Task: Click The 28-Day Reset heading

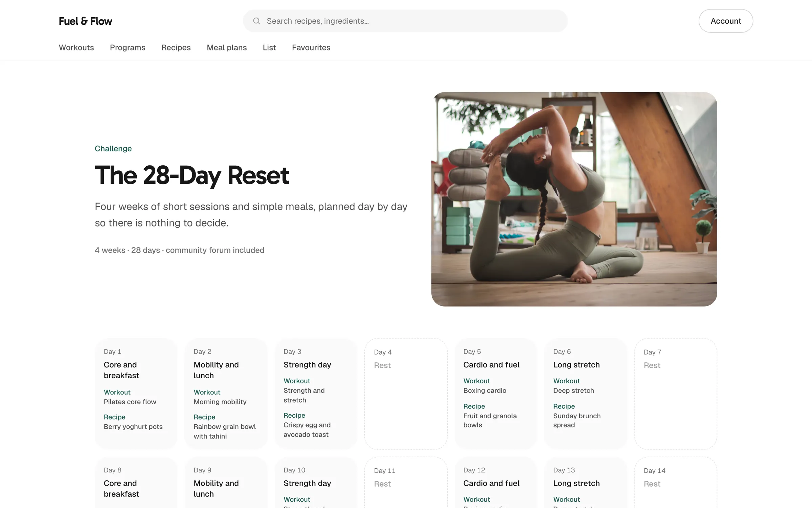Action: (192, 175)
